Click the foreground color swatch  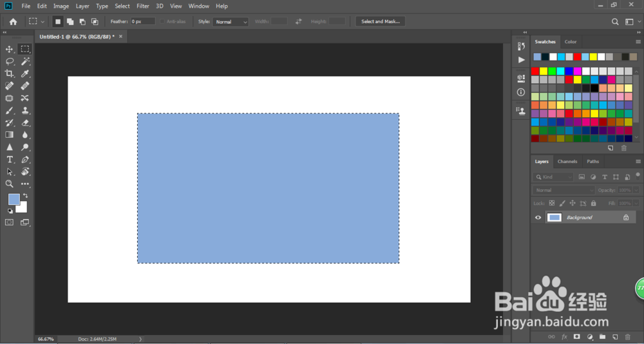(x=14, y=199)
